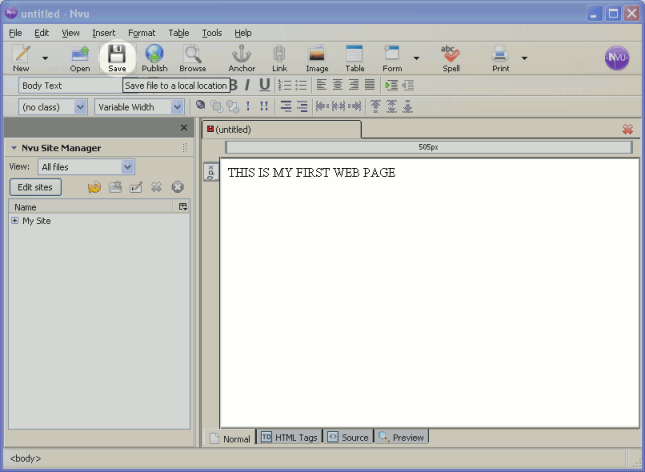645x472 pixels.
Task: Close the Site Manager sidebar with X
Action: [x=184, y=128]
